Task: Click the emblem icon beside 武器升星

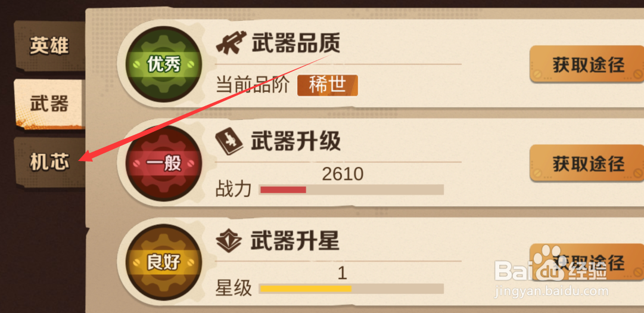Action: 229,241
